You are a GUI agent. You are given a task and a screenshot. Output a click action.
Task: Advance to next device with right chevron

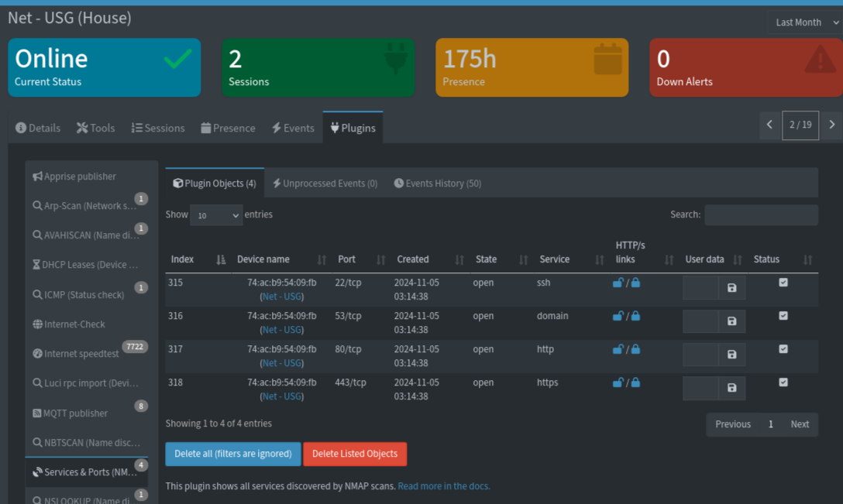(x=831, y=124)
